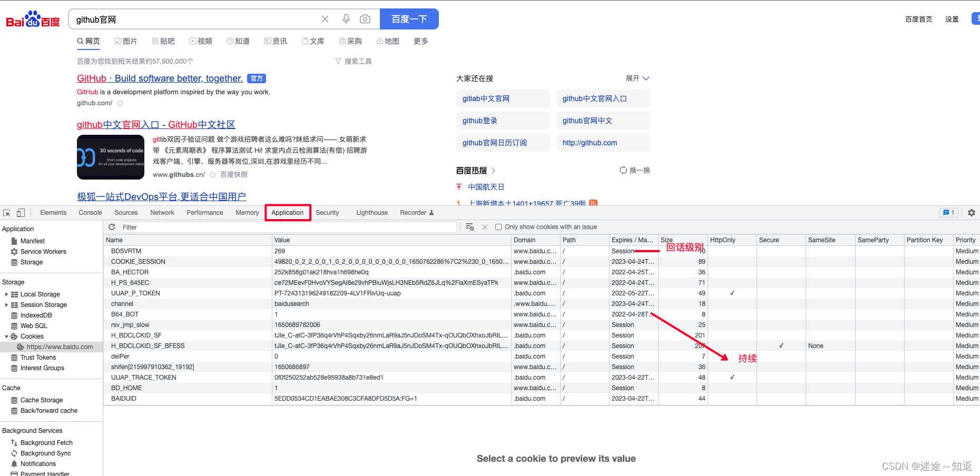Clear the search box with the X icon

325,18
